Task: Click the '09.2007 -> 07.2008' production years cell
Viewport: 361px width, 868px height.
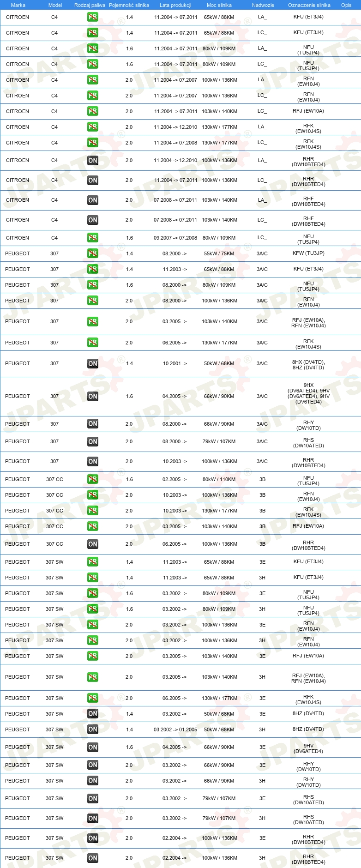Action: click(175, 238)
